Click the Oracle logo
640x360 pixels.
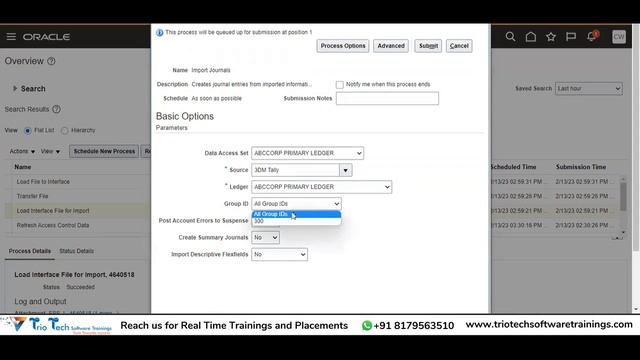coord(47,37)
